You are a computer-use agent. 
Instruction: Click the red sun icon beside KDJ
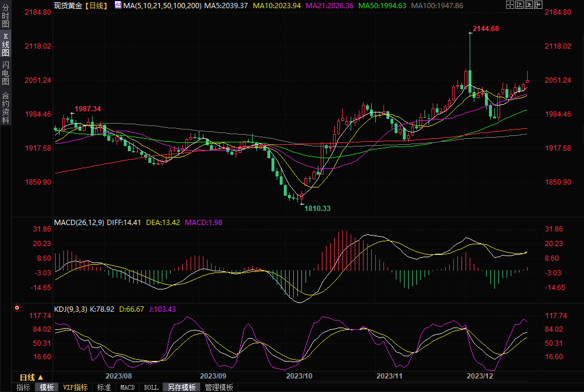16,307
